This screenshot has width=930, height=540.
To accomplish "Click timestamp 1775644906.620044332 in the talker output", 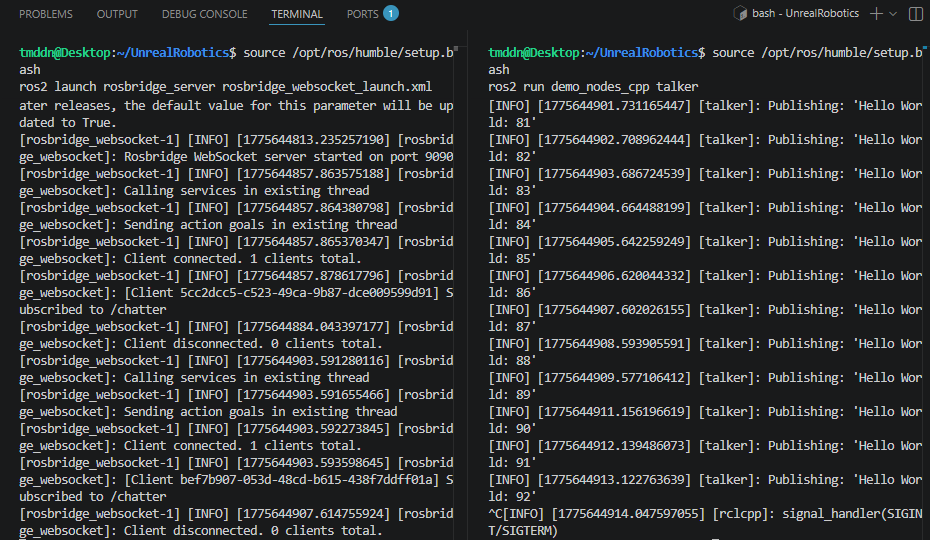I will tap(614, 276).
